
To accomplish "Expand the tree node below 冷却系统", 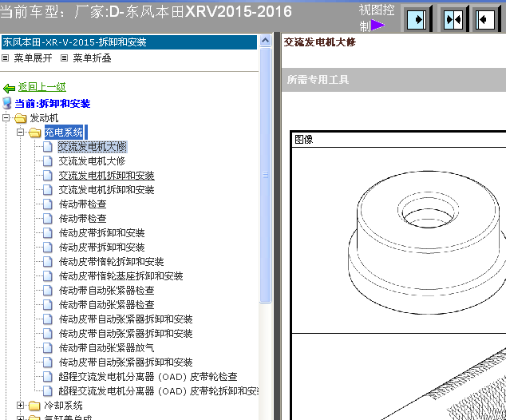I will (20, 418).
